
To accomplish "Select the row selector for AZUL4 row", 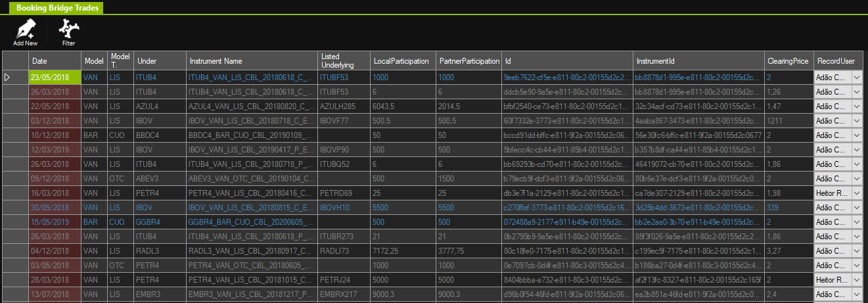I will coord(15,106).
